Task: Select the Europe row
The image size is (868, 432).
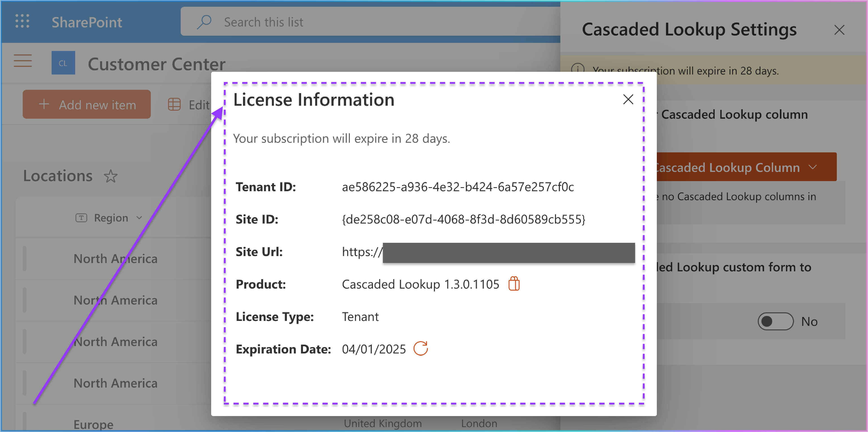Action: tap(93, 424)
